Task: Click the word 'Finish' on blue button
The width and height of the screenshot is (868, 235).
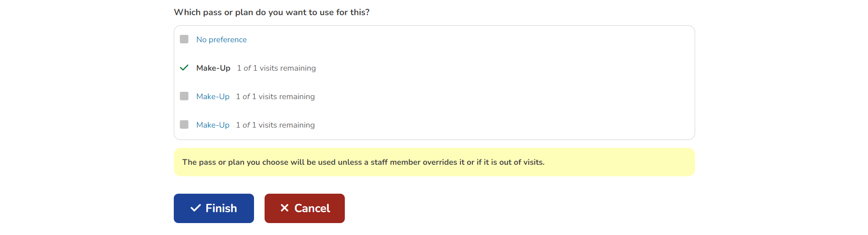Action: tap(221, 208)
